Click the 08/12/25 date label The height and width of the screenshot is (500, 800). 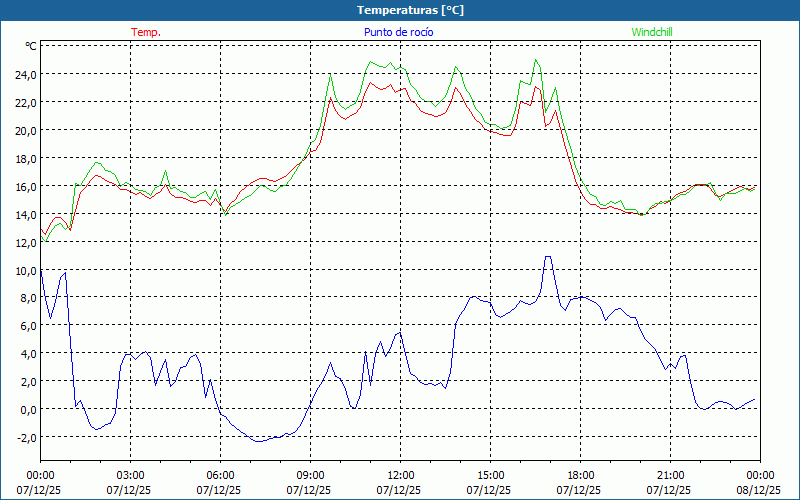pyautogui.click(x=760, y=491)
